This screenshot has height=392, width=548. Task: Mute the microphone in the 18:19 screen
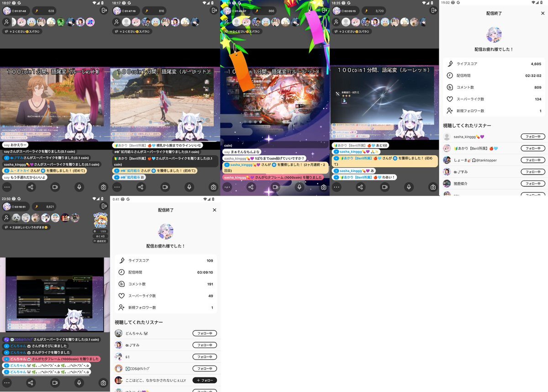pos(300,187)
